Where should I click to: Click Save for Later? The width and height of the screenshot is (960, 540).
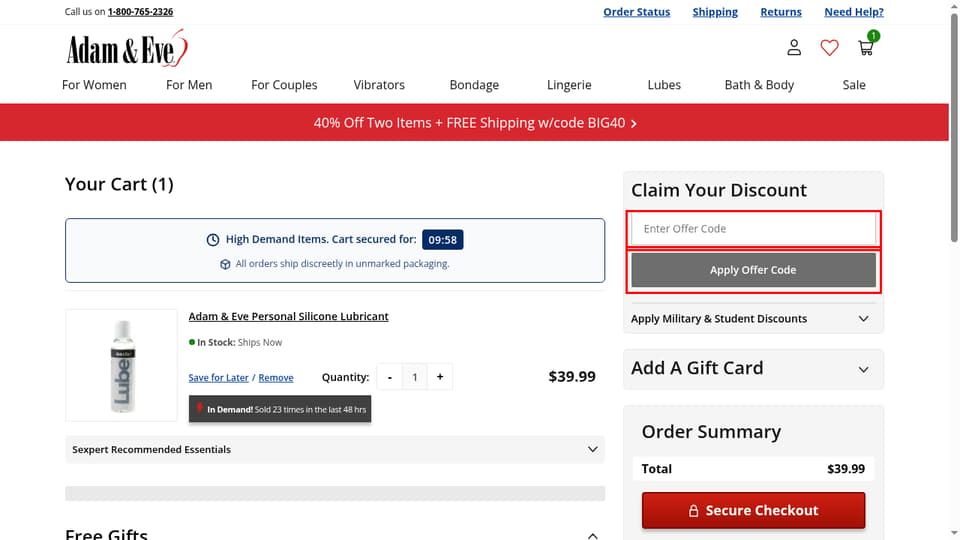click(218, 378)
